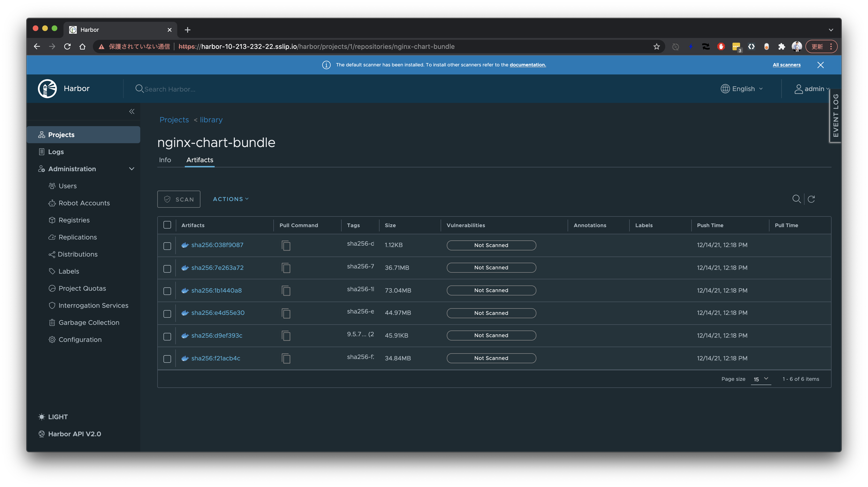Refresh the artifacts list
This screenshot has height=487, width=868.
(811, 199)
